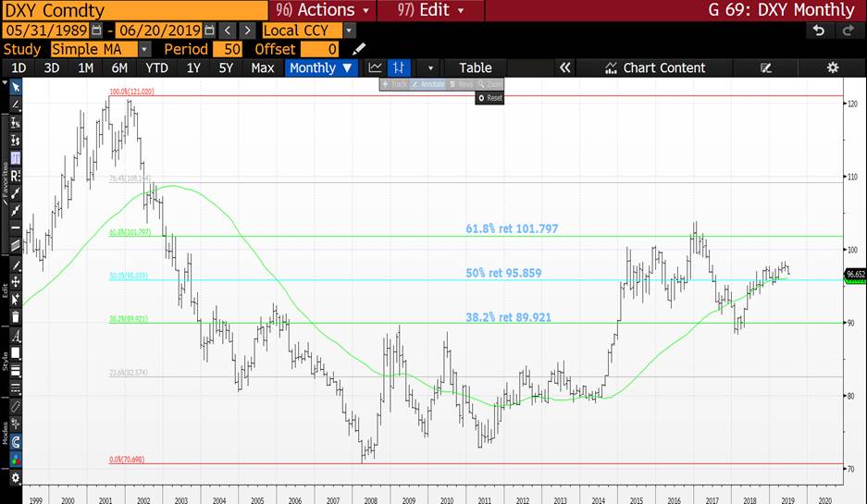Open the dashed line style tool
This screenshot has width=867, height=504.
click(16, 388)
